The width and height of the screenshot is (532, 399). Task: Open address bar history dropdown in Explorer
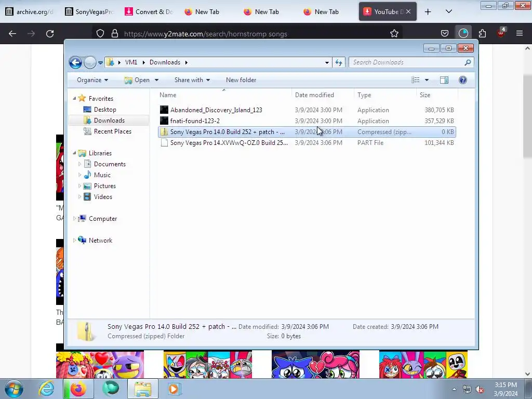pos(327,62)
